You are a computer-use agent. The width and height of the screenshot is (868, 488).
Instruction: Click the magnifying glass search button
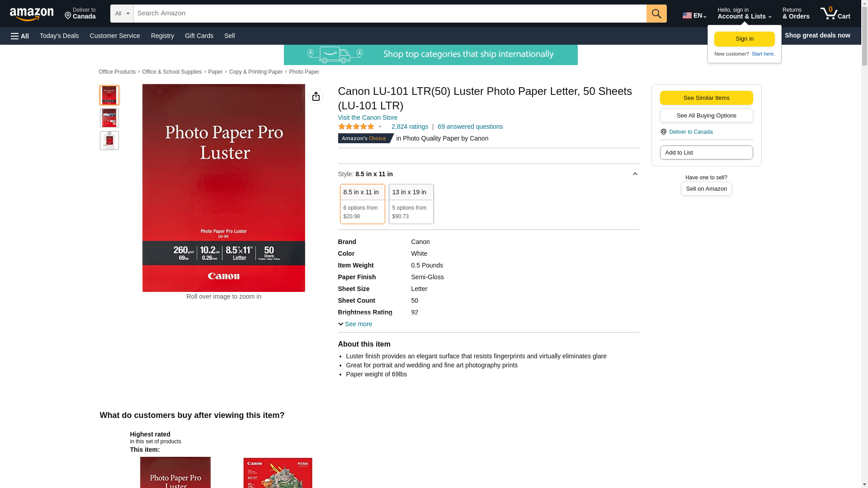pyautogui.click(x=656, y=14)
